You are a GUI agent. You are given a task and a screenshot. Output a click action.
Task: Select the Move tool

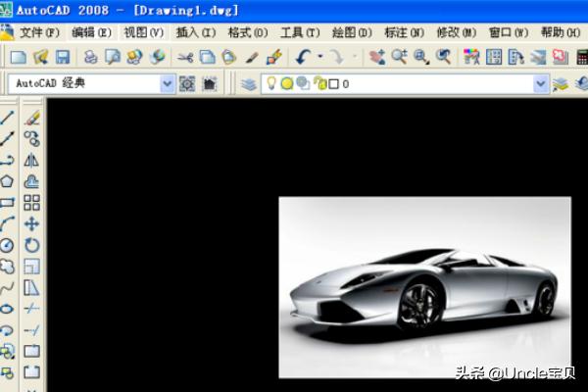click(32, 224)
